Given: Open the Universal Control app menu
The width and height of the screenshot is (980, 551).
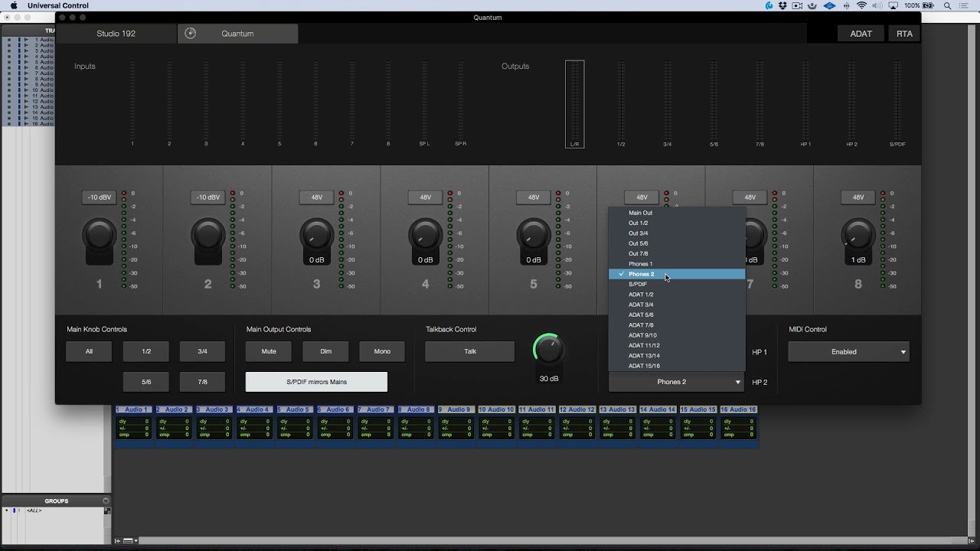Looking at the screenshot, I should [x=58, y=5].
